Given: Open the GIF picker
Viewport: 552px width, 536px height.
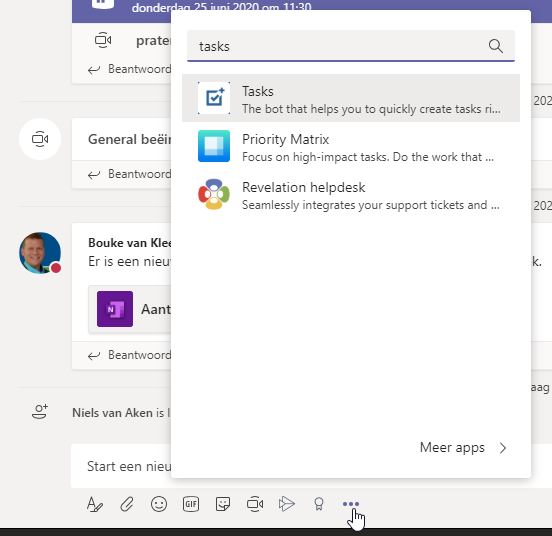Looking at the screenshot, I should click(191, 504).
